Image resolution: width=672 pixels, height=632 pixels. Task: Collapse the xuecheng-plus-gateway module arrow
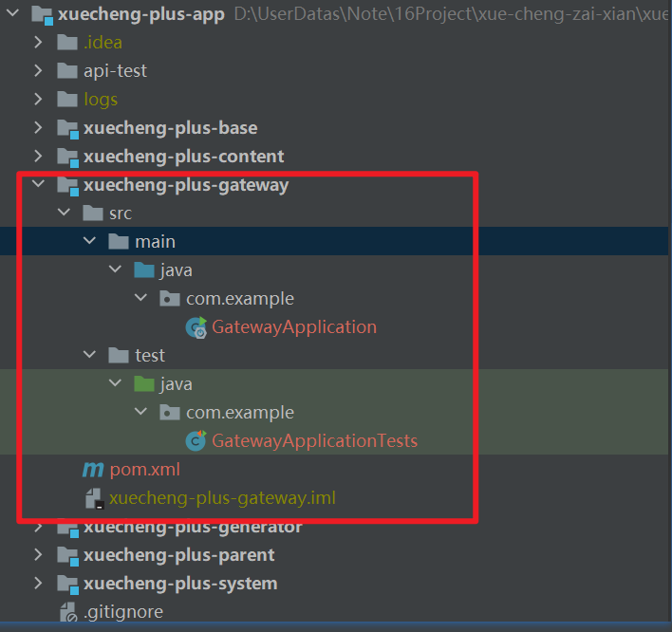tap(38, 184)
